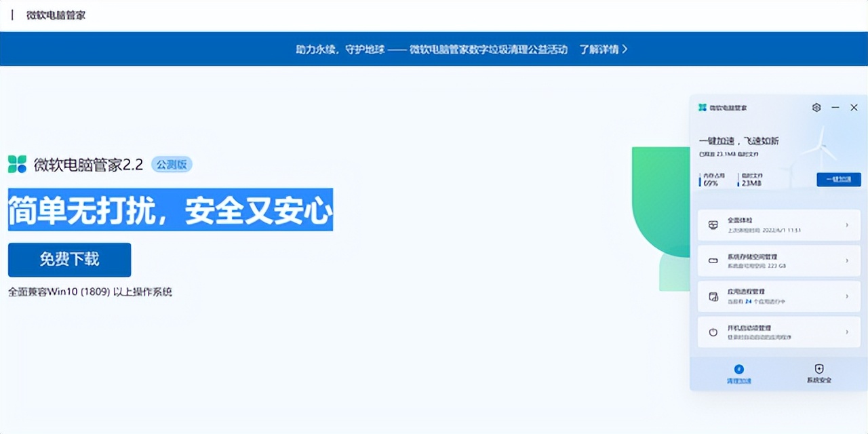Screen dimensions: 868x434
Task: Open the settings gear in PC Manager
Action: pyautogui.click(x=816, y=107)
